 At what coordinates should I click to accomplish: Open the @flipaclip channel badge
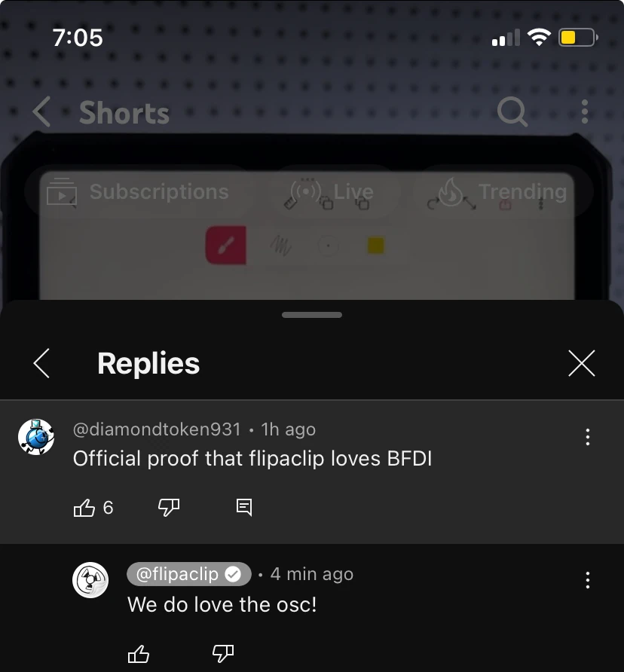tap(188, 574)
